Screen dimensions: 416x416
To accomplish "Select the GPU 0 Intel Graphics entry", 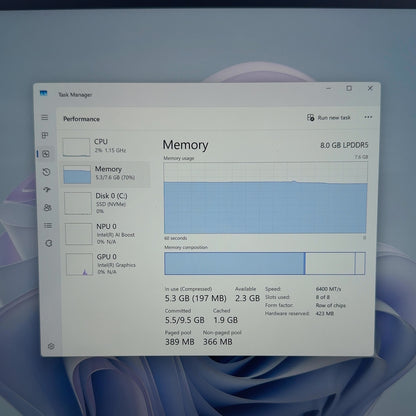I will (x=108, y=264).
